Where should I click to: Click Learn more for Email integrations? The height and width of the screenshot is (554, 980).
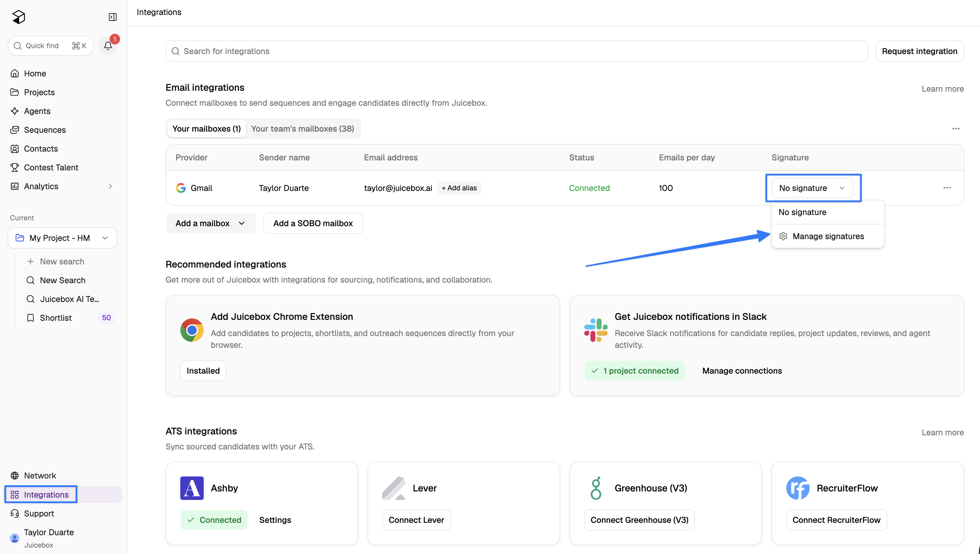click(942, 89)
